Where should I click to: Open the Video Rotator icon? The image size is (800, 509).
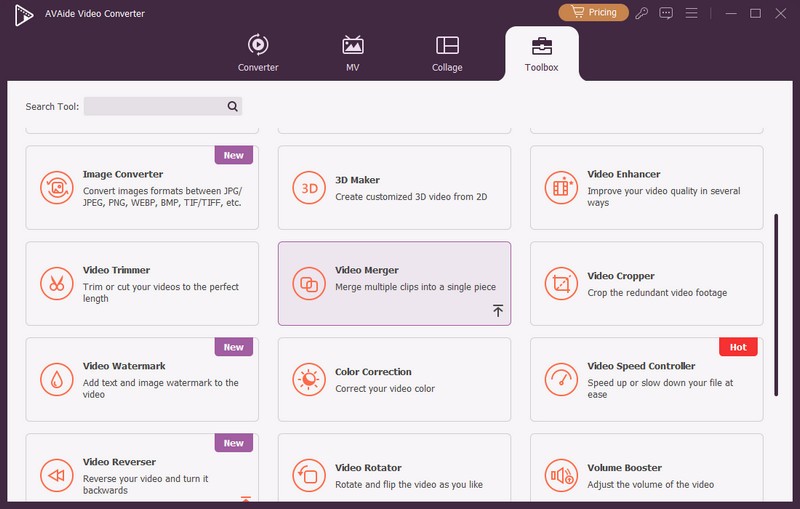[x=309, y=475]
